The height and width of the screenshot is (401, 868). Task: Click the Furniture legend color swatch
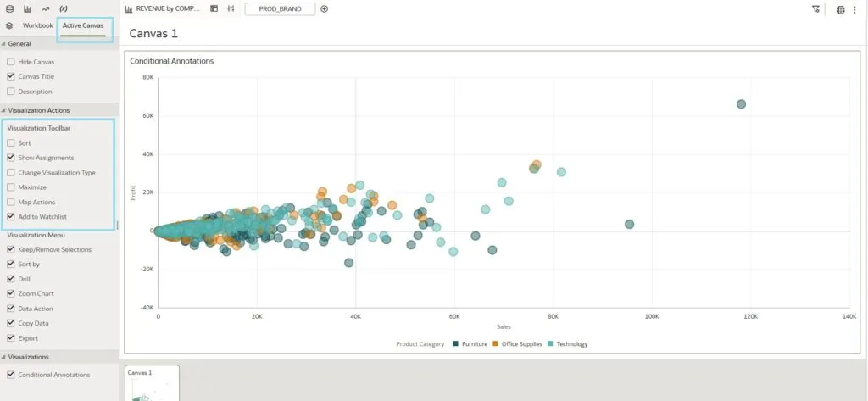click(455, 344)
